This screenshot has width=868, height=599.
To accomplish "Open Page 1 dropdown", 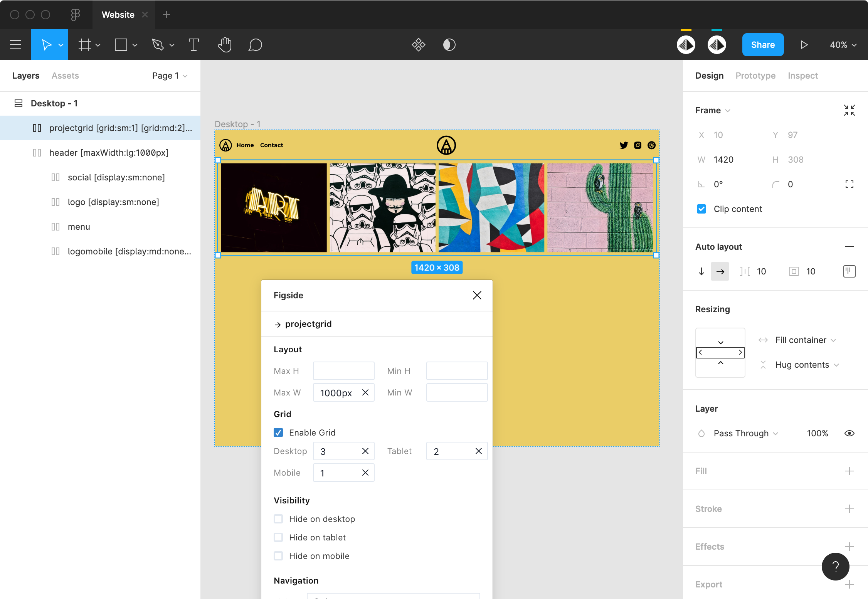I will [x=170, y=76].
